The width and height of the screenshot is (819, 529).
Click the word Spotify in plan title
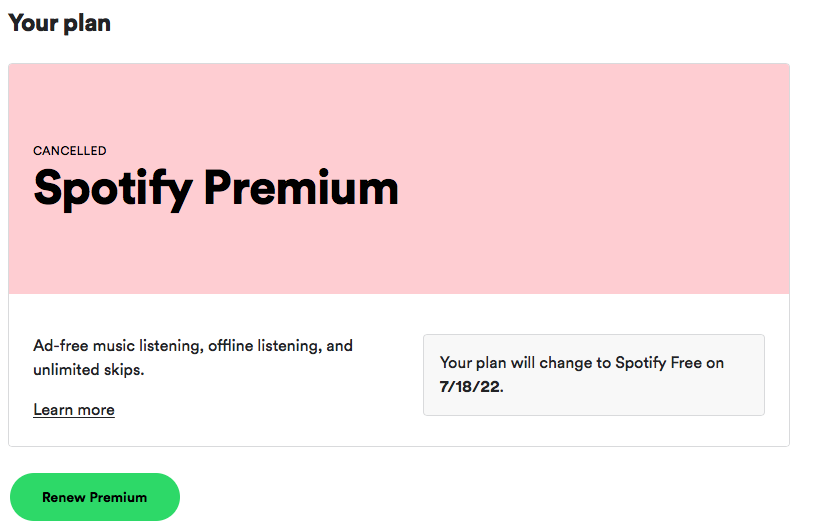click(x=112, y=190)
